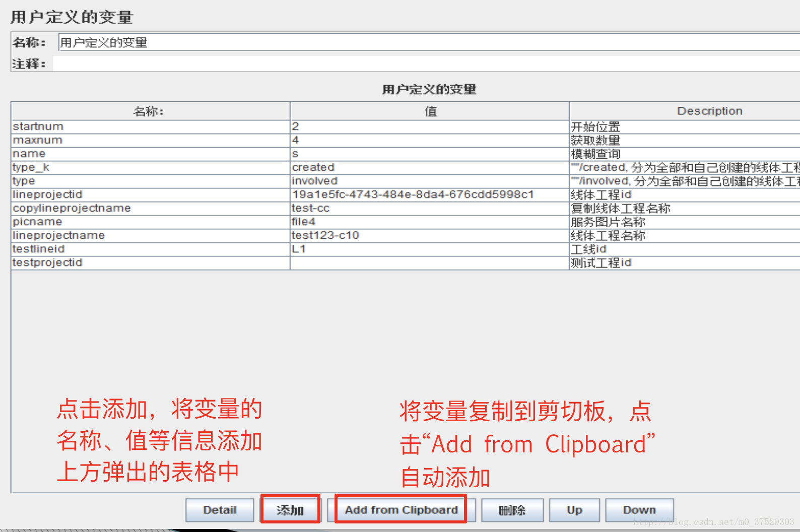The height and width of the screenshot is (532, 800).
Task: Click value cell 4 for maxnum
Action: pyautogui.click(x=430, y=140)
